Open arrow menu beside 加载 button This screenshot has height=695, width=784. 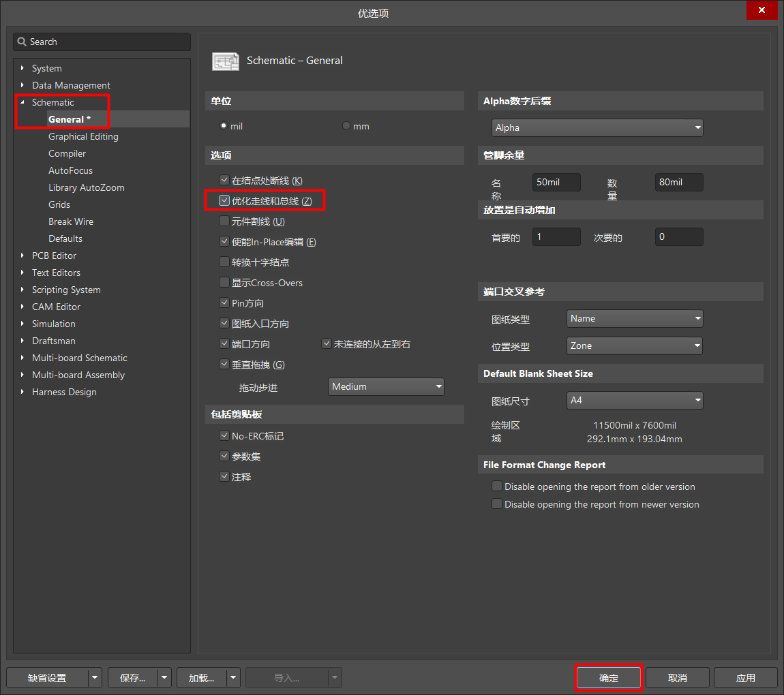tap(233, 678)
